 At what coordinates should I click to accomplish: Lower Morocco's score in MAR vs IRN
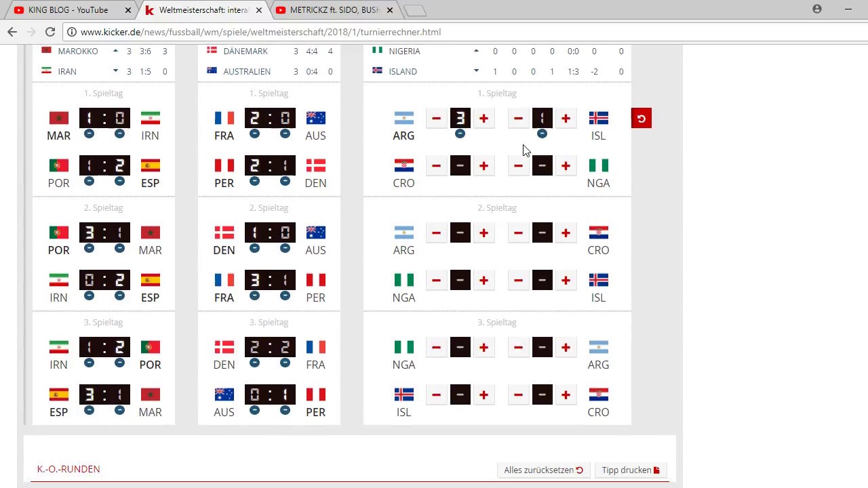(89, 134)
